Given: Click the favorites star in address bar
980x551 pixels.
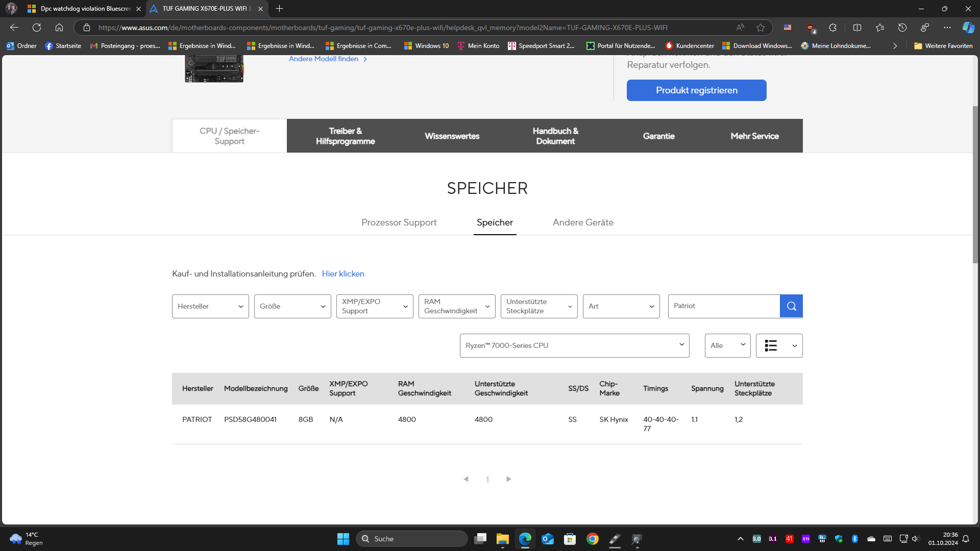Looking at the screenshot, I should pos(761,28).
